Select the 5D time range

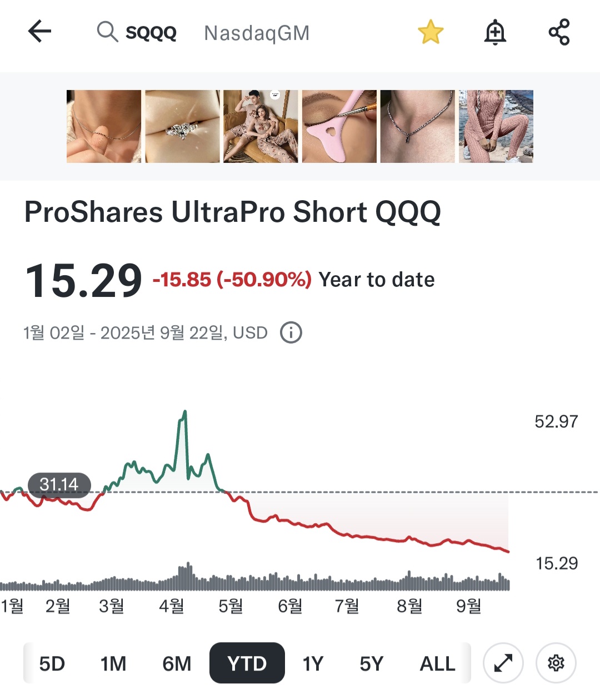tap(52, 663)
